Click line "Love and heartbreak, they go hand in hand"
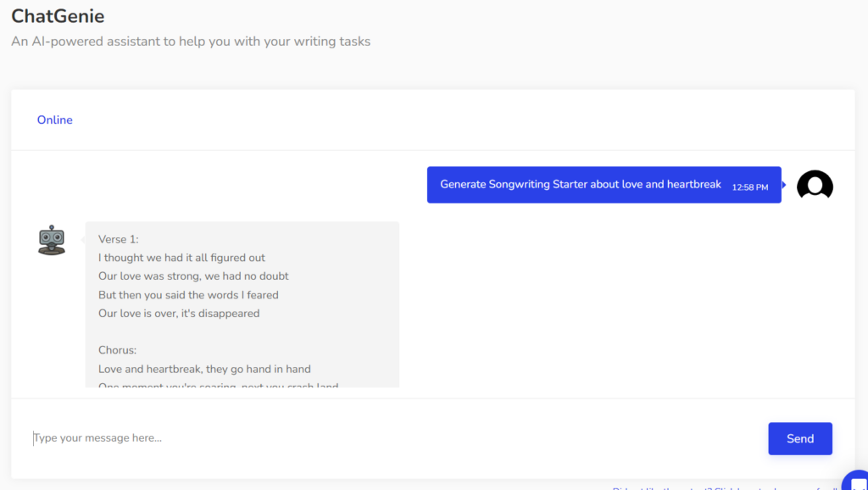Viewport: 868px width, 490px height. (x=204, y=369)
